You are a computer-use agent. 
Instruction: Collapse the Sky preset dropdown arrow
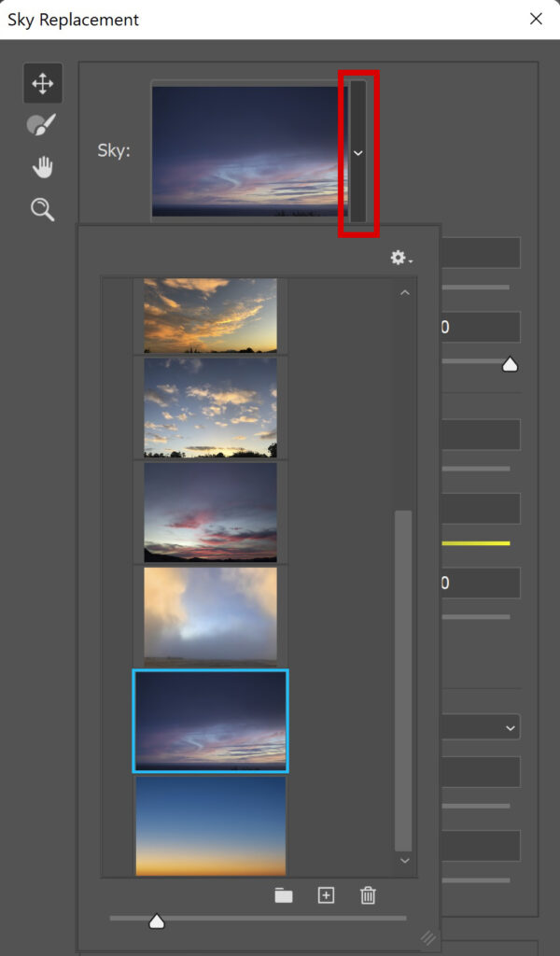click(x=358, y=152)
